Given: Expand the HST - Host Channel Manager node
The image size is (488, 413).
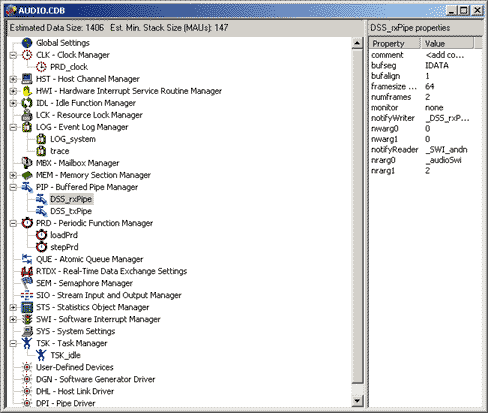Looking at the screenshot, I should (x=13, y=79).
